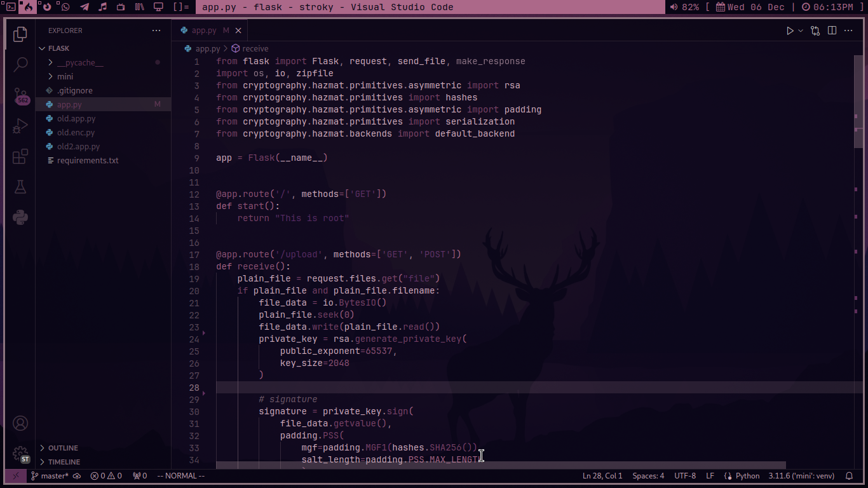Click the Accounts icon

tap(20, 423)
